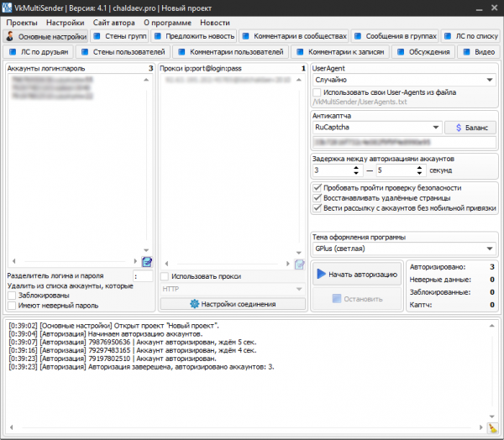504x440 pixels.
Task: Switch to the Стены групп tab
Action: pos(119,36)
